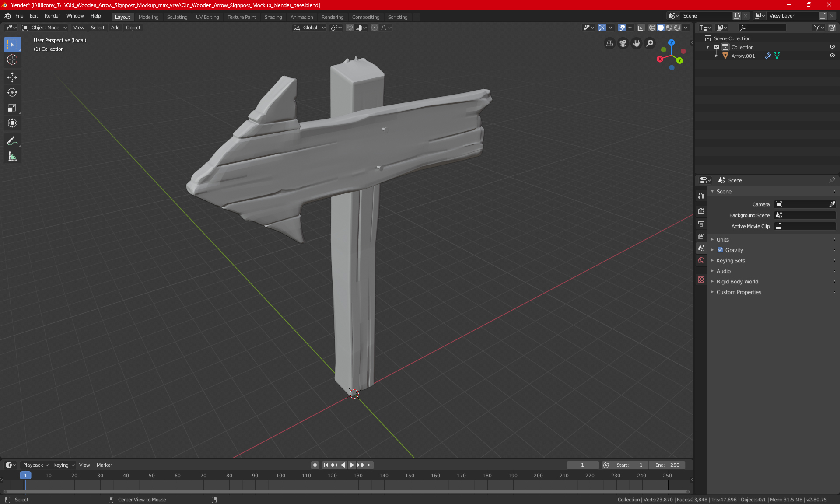
Task: Open the Texture properties tab
Action: [701, 280]
